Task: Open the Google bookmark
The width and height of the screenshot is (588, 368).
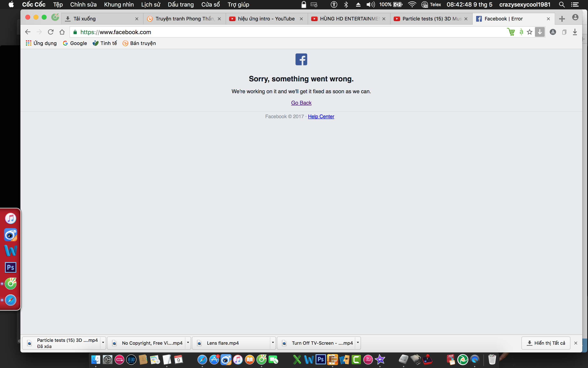Action: coord(75,43)
